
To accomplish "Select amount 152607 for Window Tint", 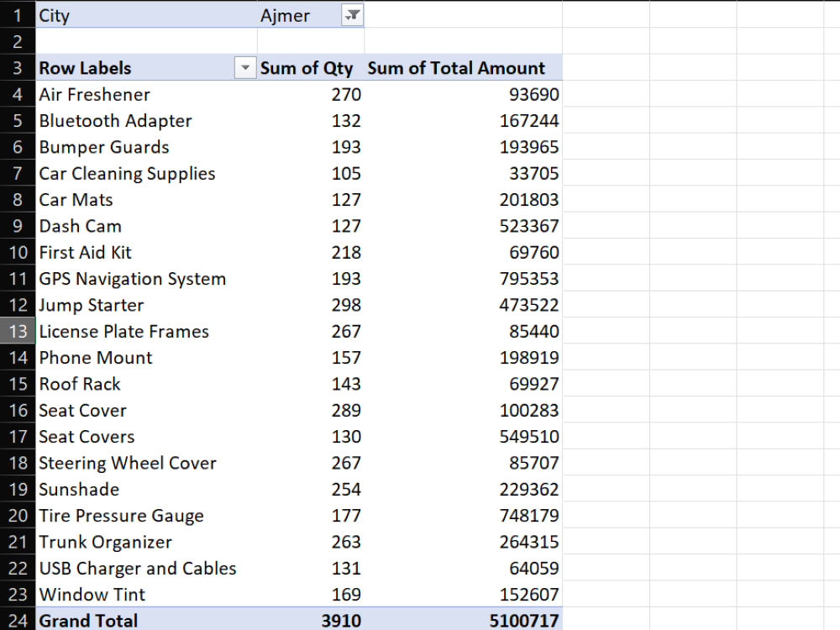I will click(x=464, y=594).
